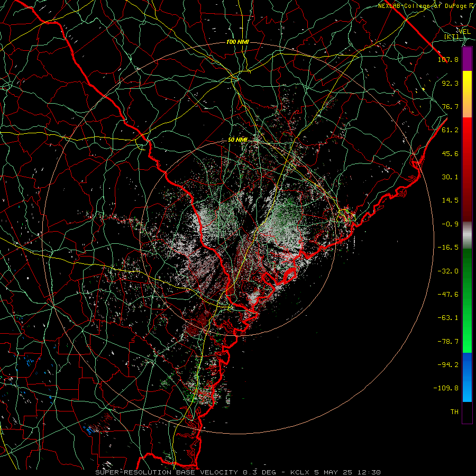Click the 92.3 scale value
The width and height of the screenshot is (476, 476).
pos(450,83)
